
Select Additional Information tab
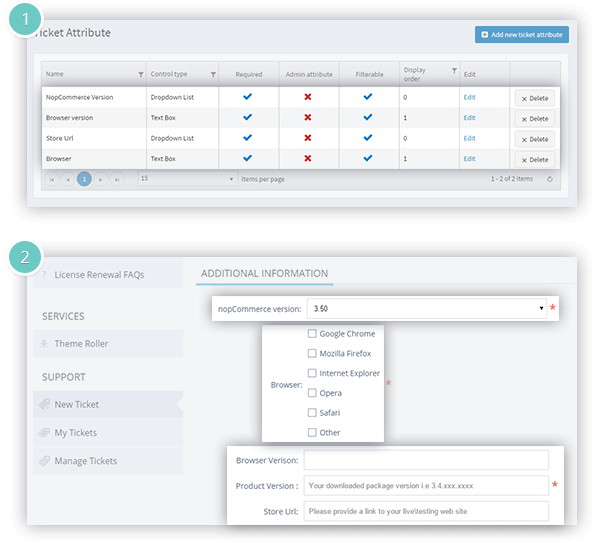click(x=264, y=274)
